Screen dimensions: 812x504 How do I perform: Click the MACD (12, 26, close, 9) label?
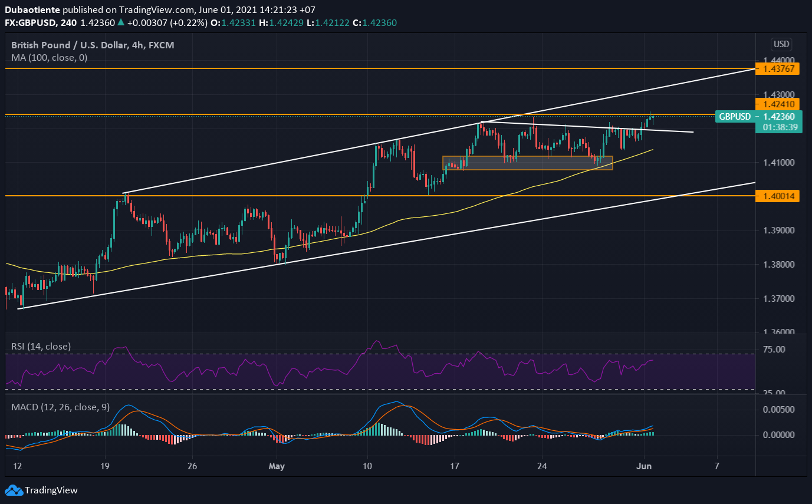coord(62,407)
